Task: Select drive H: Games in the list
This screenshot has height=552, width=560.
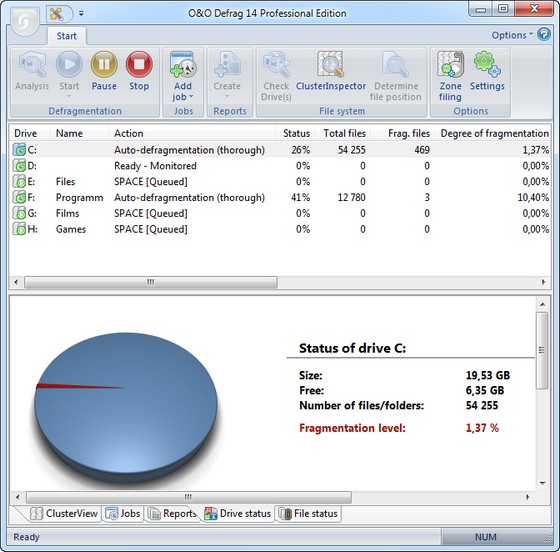Action: pyautogui.click(x=280, y=229)
